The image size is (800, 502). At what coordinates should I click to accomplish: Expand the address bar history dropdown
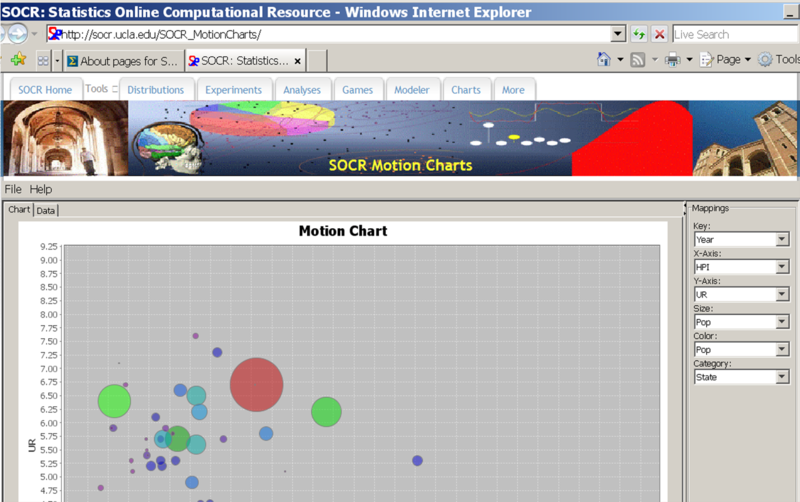pos(618,34)
